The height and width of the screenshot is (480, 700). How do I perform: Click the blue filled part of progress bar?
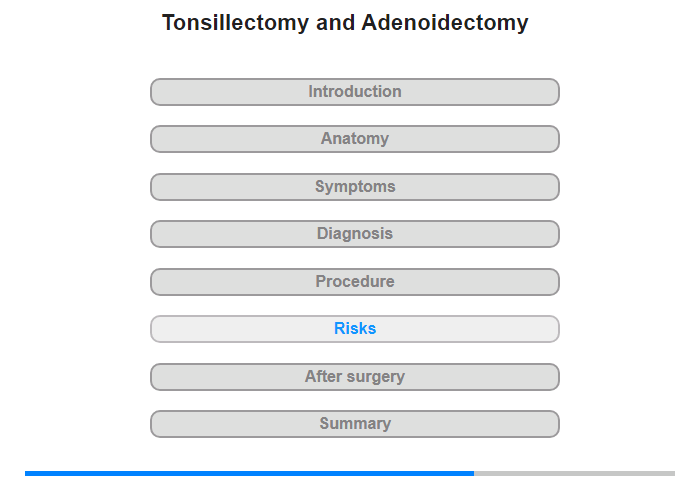(x=249, y=473)
